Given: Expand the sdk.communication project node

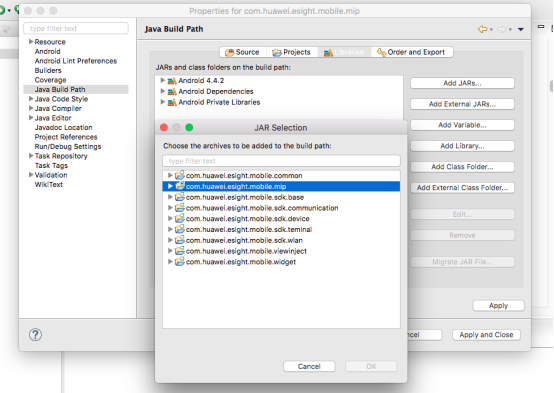Looking at the screenshot, I should (170, 207).
